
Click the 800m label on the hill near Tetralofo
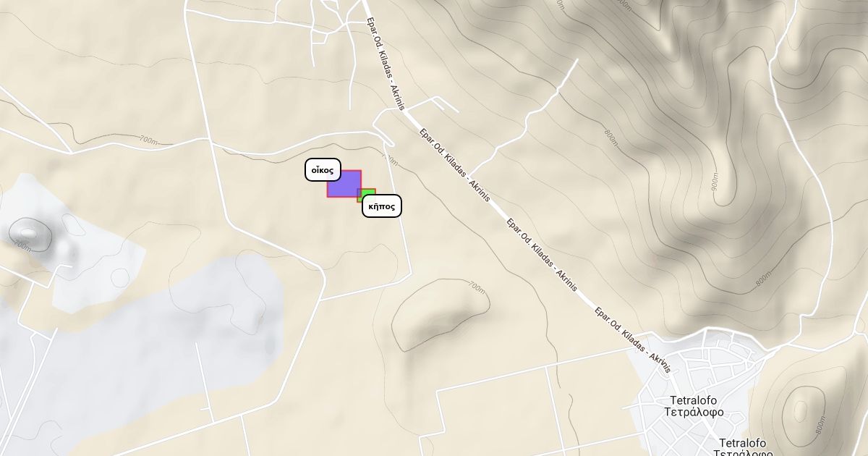[x=820, y=426]
